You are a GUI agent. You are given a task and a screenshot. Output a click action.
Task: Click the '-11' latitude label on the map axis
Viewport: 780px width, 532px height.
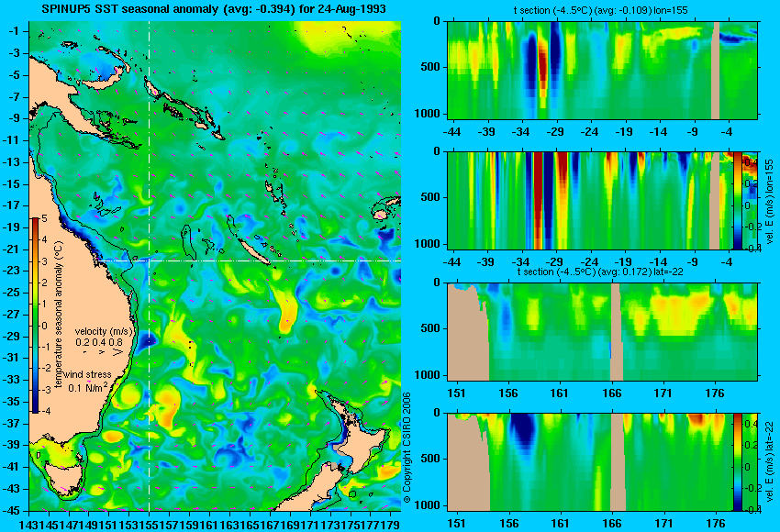12,140
